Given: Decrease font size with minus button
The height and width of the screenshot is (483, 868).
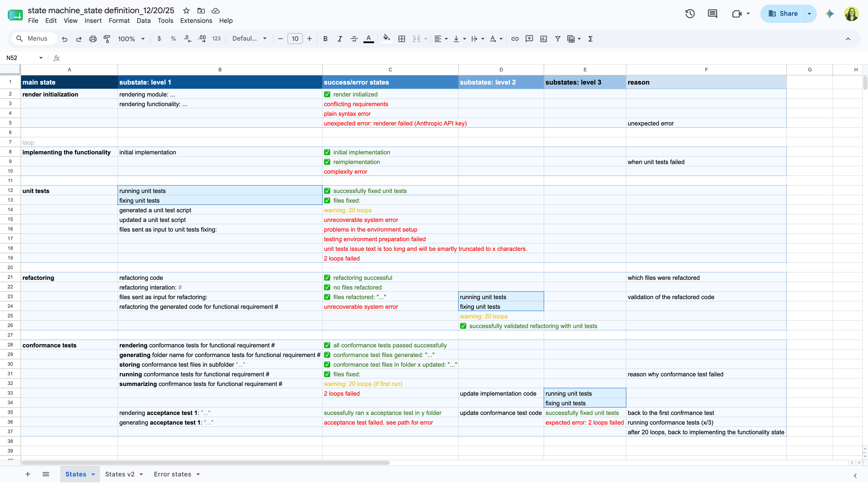Looking at the screenshot, I should pyautogui.click(x=280, y=39).
